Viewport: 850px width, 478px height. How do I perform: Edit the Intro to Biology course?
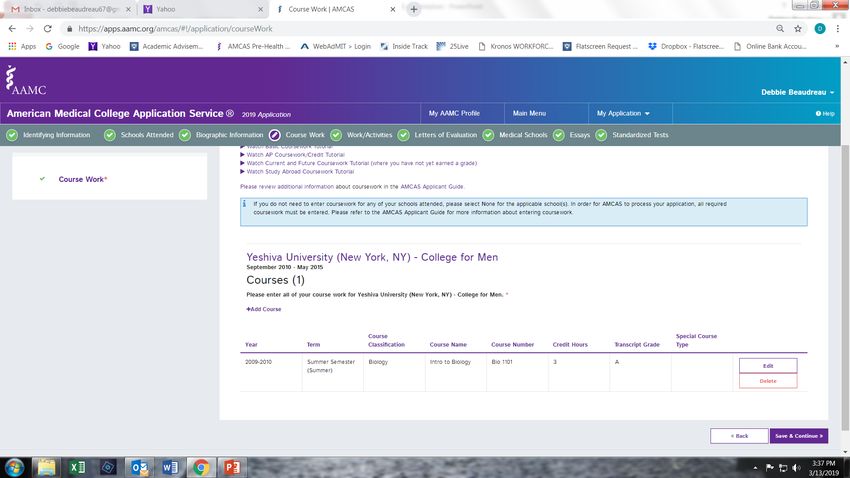coord(768,366)
